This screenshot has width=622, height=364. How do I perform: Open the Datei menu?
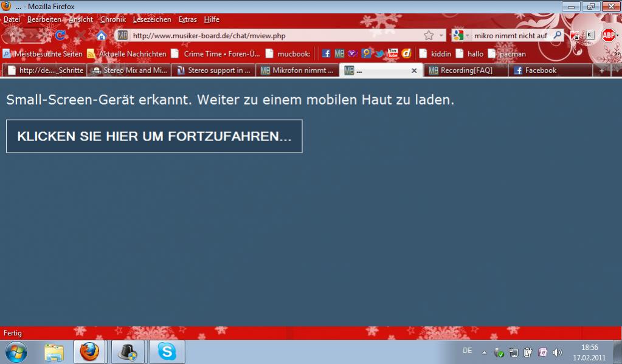click(x=12, y=19)
